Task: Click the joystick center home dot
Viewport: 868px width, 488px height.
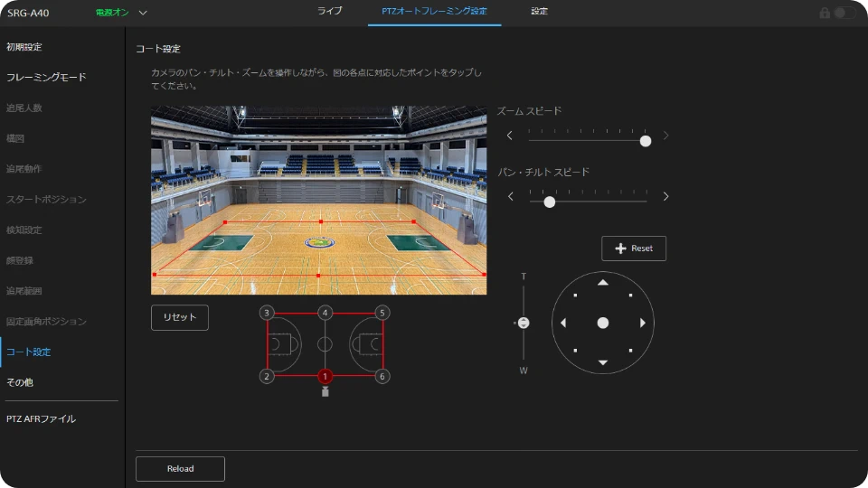Action: tap(603, 323)
